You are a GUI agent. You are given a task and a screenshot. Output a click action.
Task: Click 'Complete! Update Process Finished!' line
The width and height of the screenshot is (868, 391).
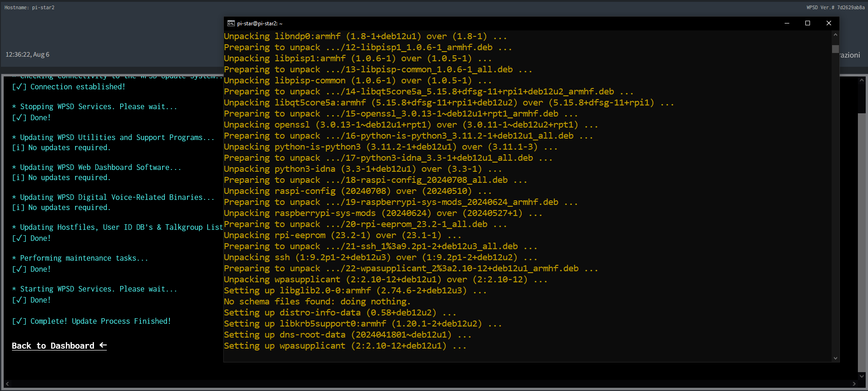(91, 321)
